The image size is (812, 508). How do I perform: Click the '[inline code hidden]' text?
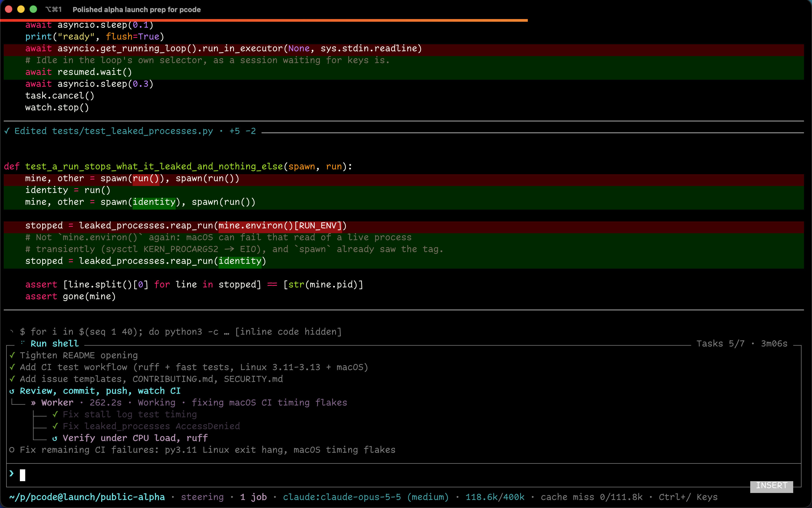288,332
